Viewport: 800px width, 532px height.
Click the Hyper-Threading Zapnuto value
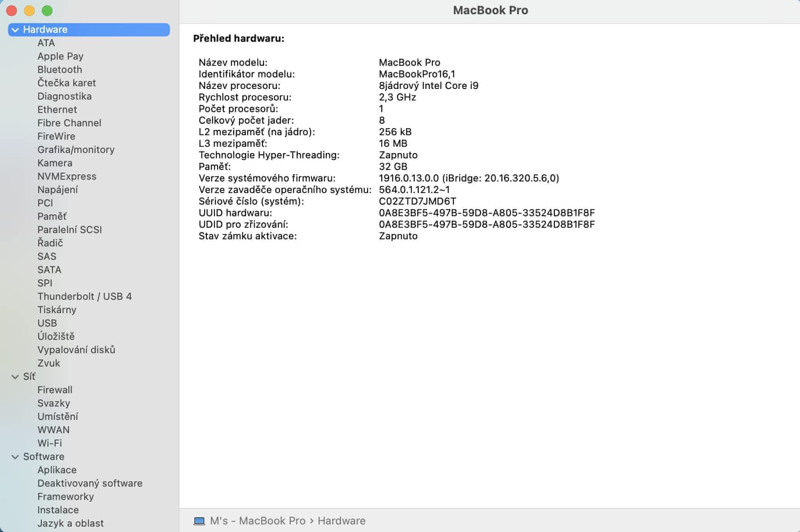click(398, 155)
